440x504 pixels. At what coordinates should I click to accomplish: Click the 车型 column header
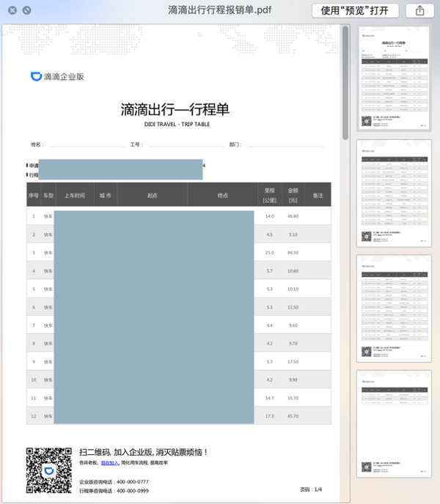[48, 196]
